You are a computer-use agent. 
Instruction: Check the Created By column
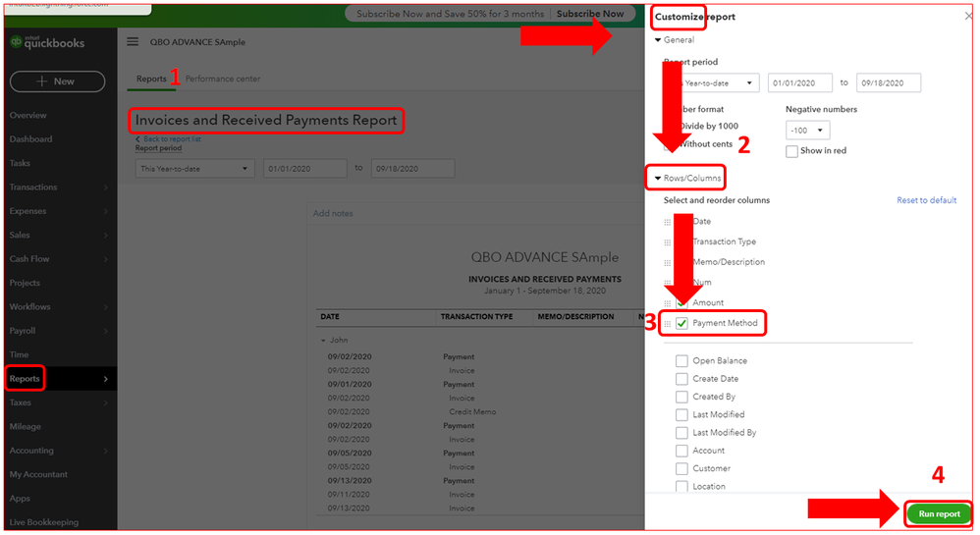681,397
